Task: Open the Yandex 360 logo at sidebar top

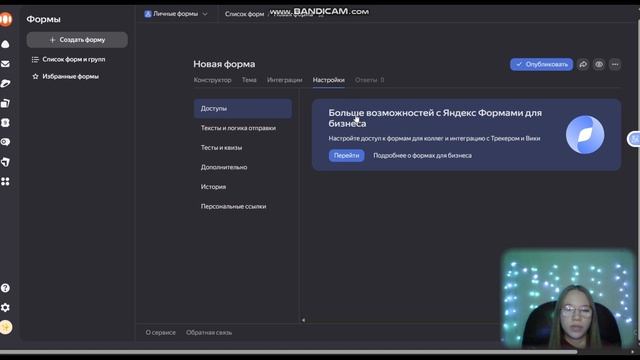Action: (x=6, y=19)
